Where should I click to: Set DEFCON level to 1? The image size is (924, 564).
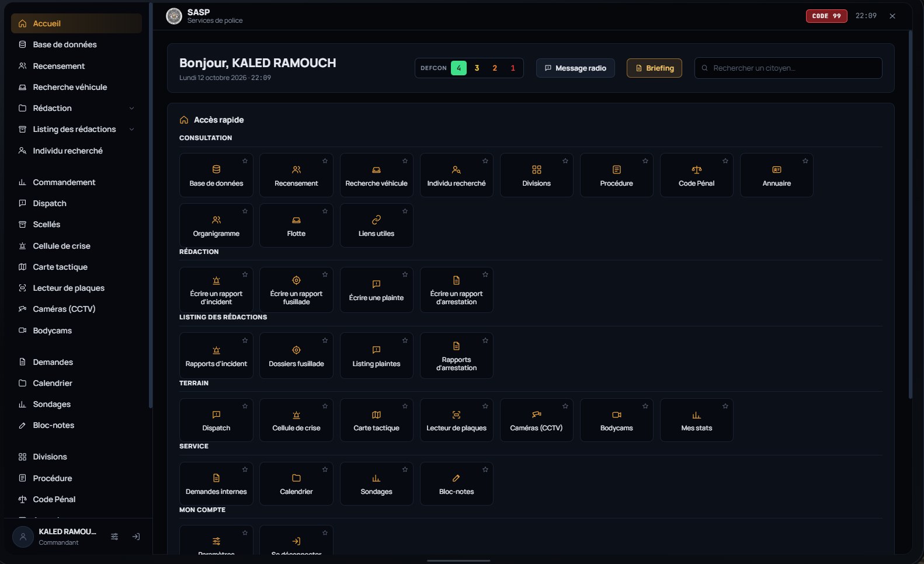tap(513, 68)
